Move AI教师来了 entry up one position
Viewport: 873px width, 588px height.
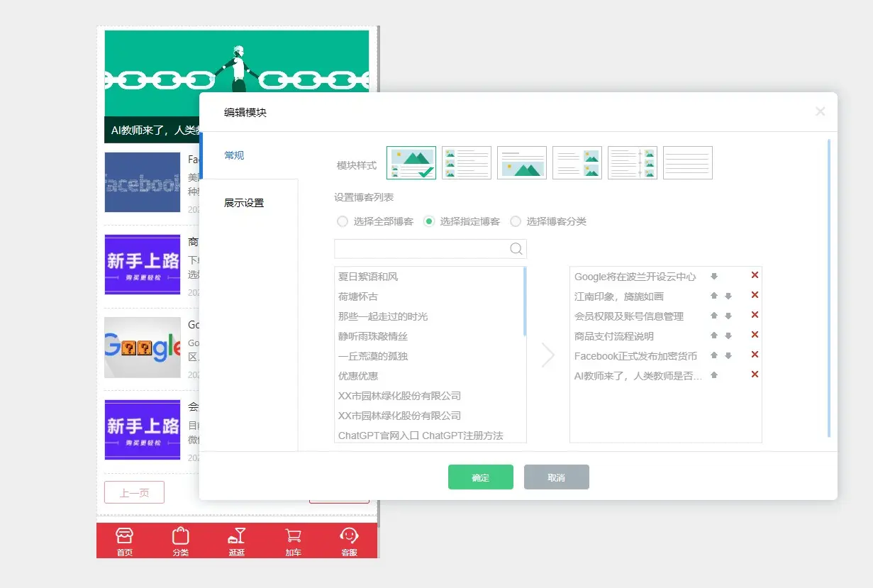[x=714, y=375]
